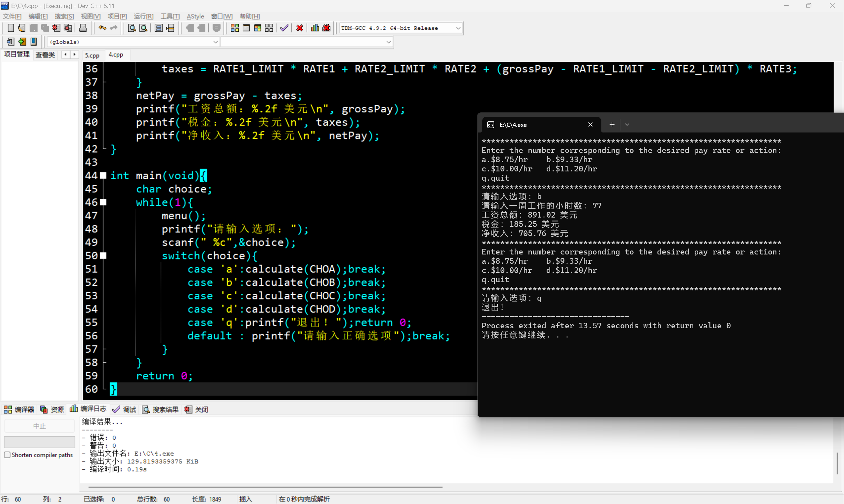The width and height of the screenshot is (844, 504).
Task: Click the Insert bookmark icon with green plus
Action: tap(22, 42)
